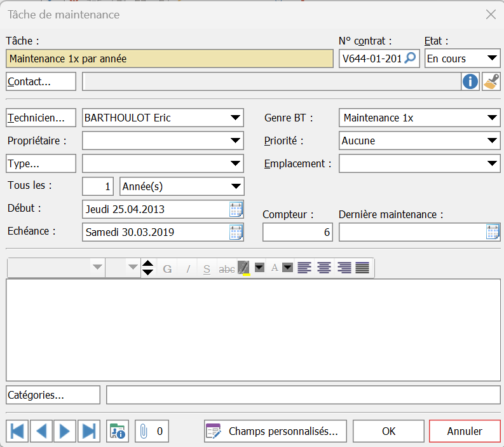Toggle bold (G) text formatting

(x=168, y=268)
